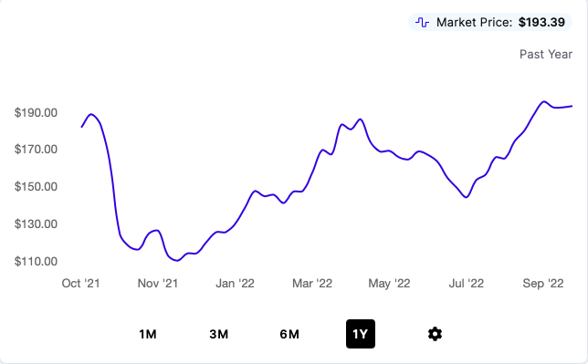Switch to the 3M time range
This screenshot has width=588, height=364.
coord(218,334)
